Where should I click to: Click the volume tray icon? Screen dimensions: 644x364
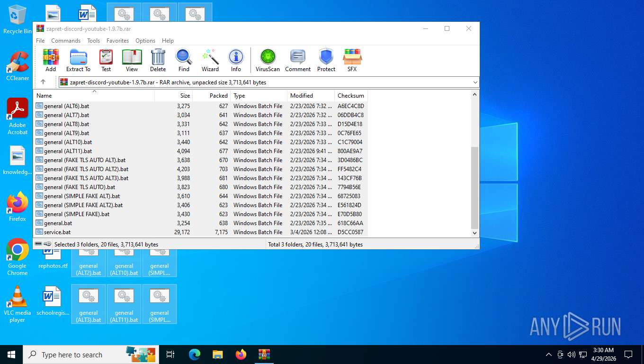point(571,355)
